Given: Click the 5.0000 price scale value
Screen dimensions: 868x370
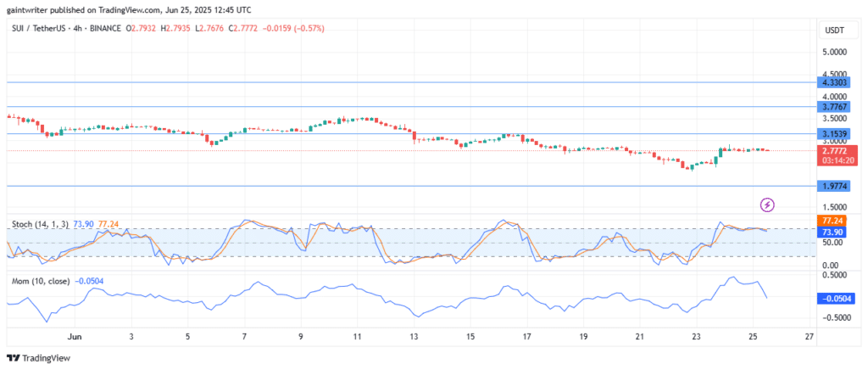Looking at the screenshot, I should (x=835, y=52).
